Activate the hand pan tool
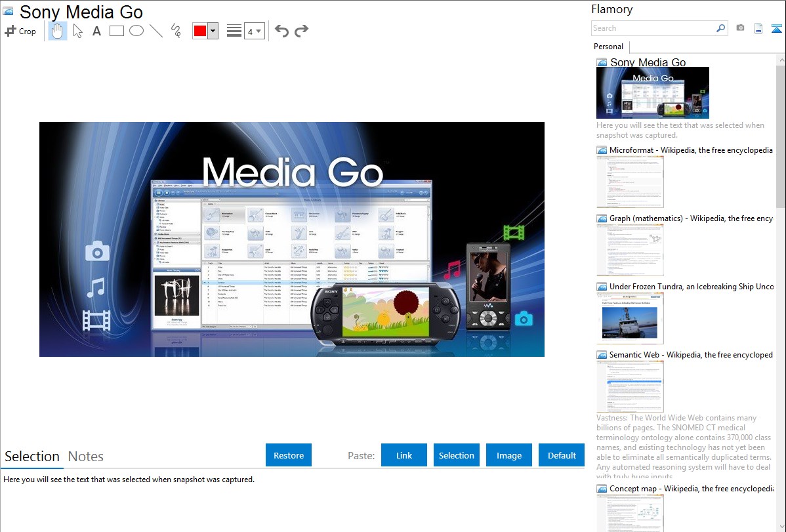Image resolution: width=786 pixels, height=532 pixels. coord(58,31)
